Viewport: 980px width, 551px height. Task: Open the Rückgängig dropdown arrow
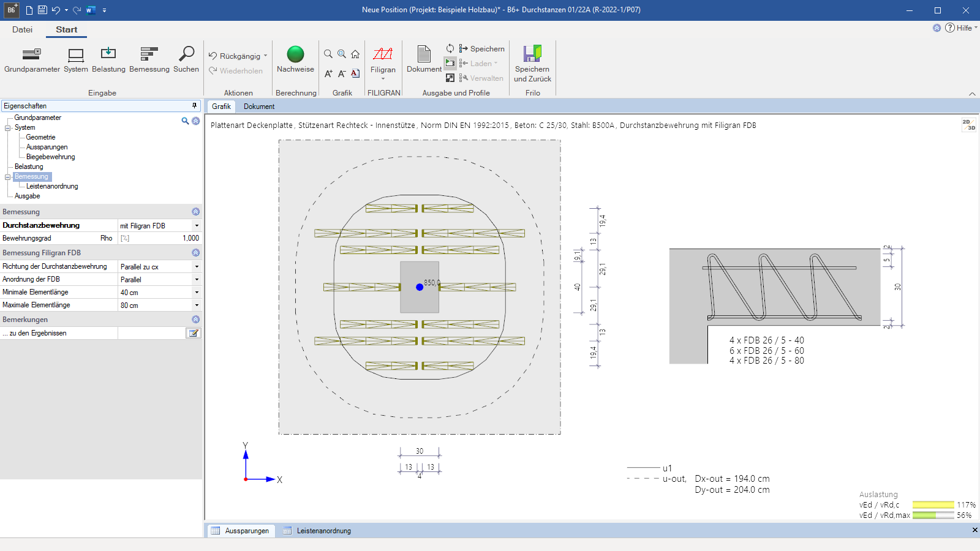click(265, 56)
